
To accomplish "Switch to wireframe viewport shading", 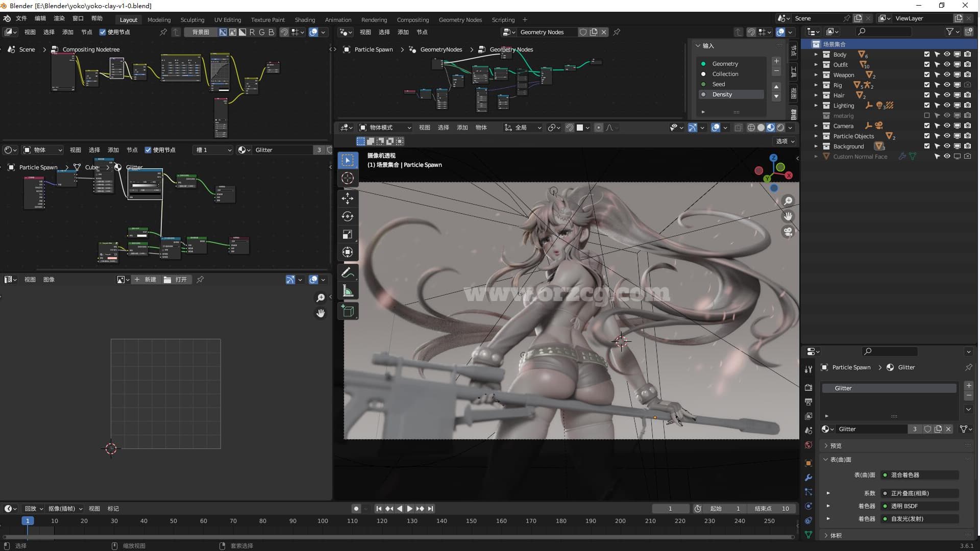I will click(751, 128).
